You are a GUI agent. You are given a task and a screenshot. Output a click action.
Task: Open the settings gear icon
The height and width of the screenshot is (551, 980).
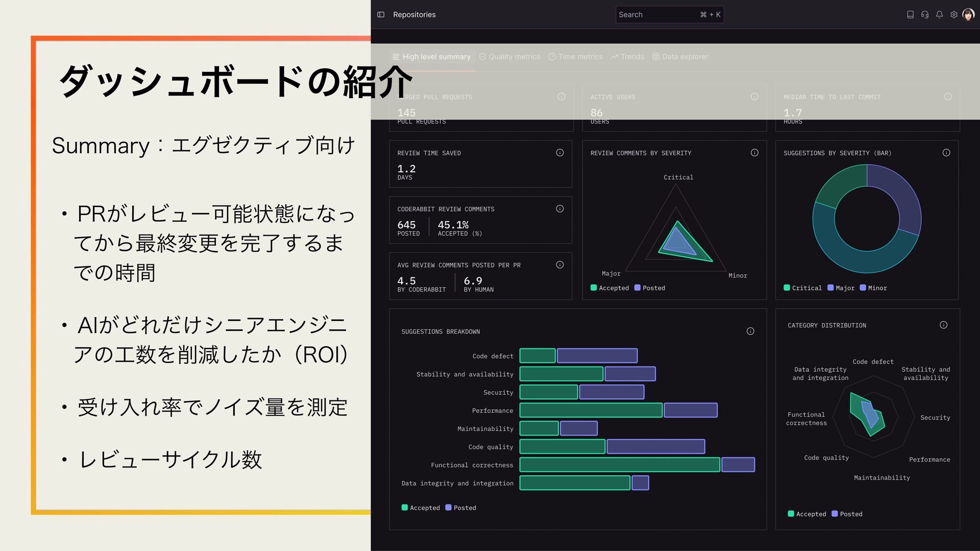pyautogui.click(x=954, y=15)
